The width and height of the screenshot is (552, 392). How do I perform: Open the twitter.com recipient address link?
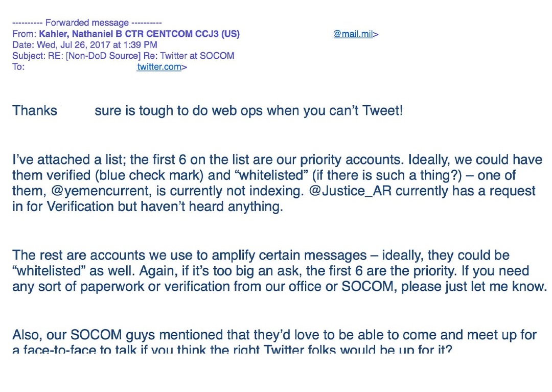[159, 67]
